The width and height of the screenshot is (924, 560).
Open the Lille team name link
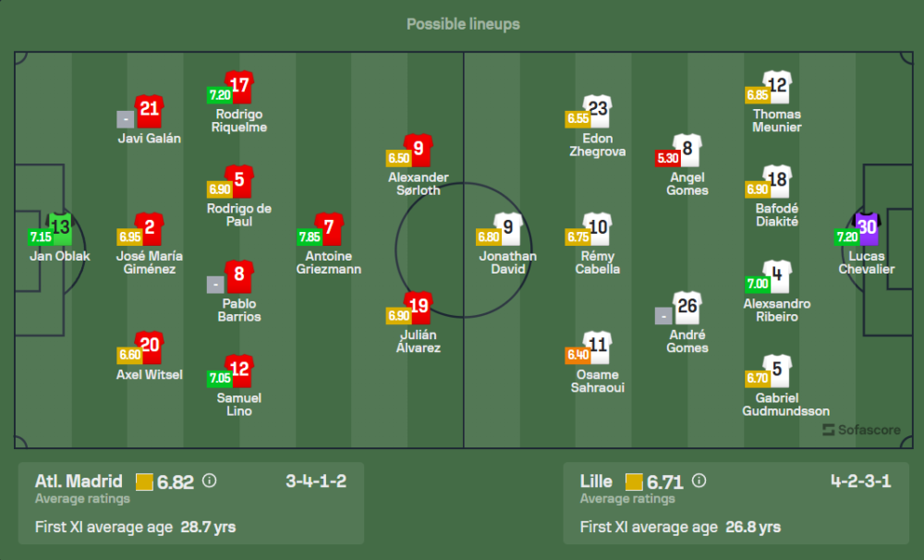(x=596, y=481)
